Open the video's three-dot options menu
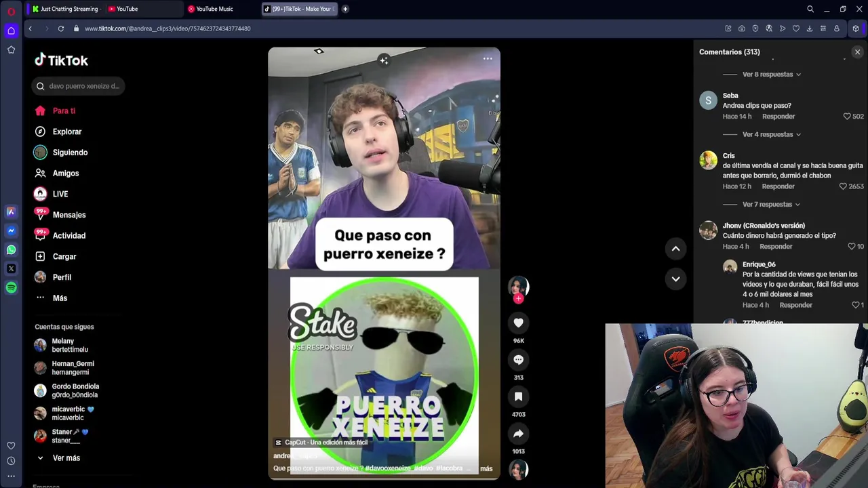Screen dimensions: 868x488 [x=488, y=59]
